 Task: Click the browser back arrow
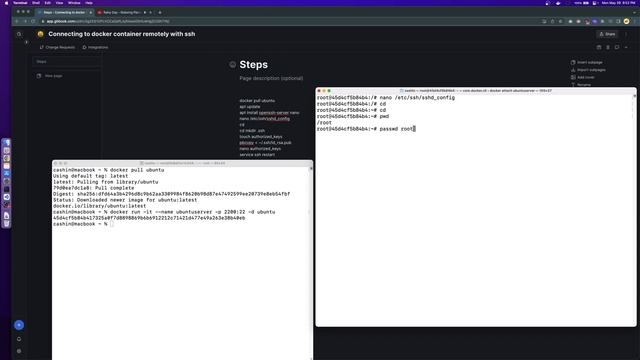coord(17,21)
